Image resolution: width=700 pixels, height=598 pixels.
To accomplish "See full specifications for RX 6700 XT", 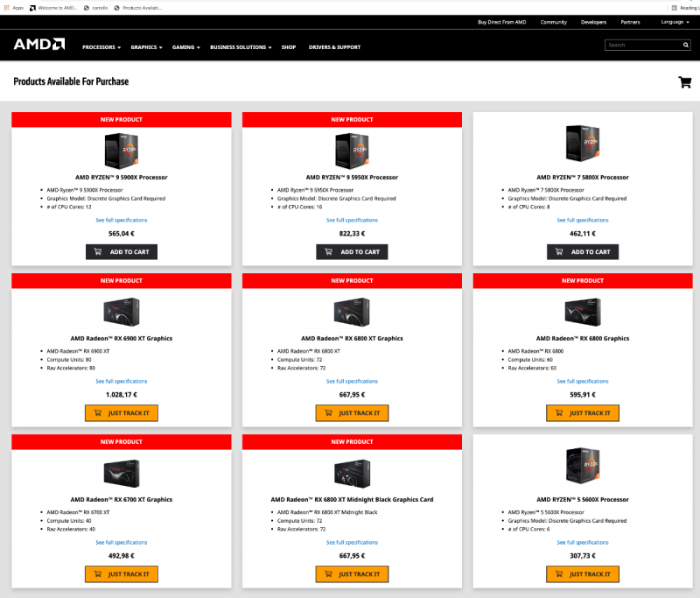I will point(122,543).
